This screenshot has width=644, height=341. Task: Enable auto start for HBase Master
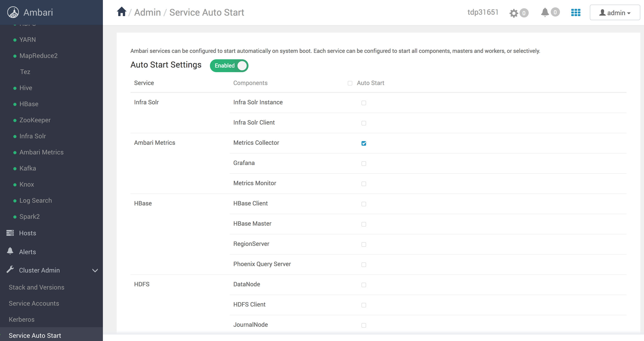coord(364,224)
